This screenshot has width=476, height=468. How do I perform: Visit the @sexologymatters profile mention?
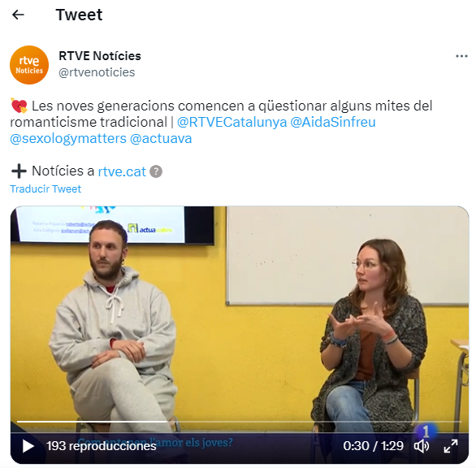pyautogui.click(x=68, y=139)
